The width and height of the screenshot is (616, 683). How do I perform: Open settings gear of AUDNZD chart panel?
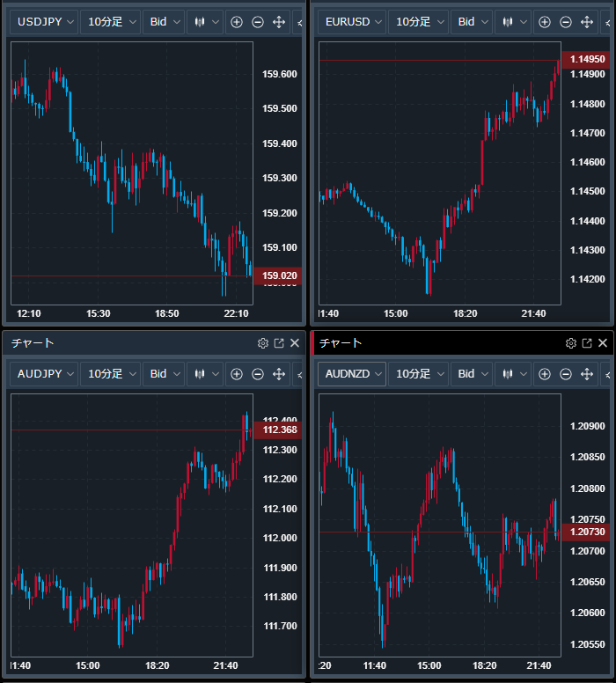(571, 343)
